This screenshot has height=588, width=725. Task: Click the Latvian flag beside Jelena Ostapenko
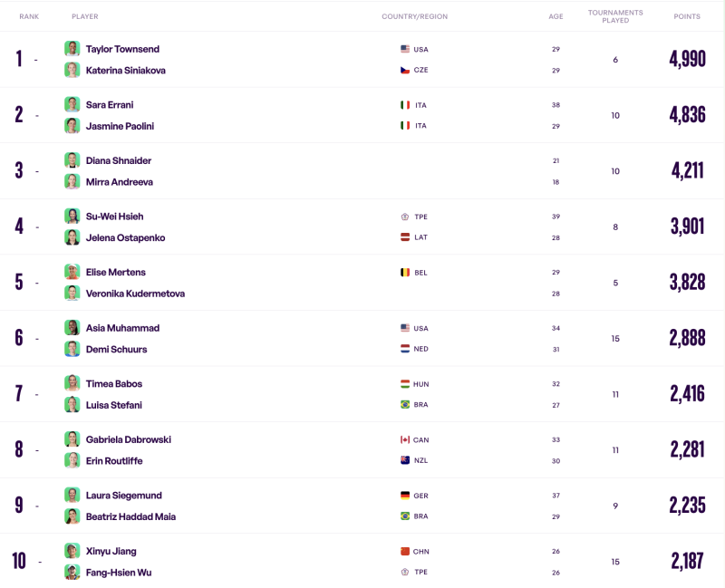407,237
